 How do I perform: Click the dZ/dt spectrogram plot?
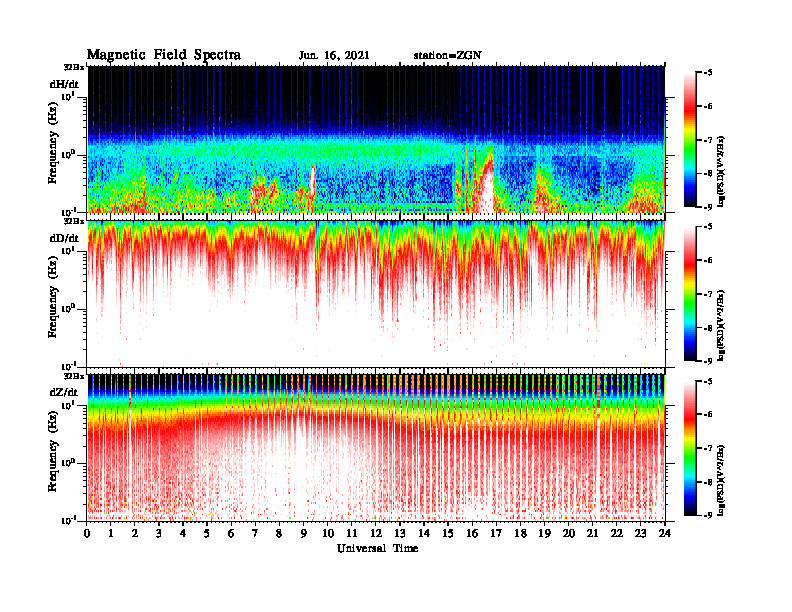376,447
